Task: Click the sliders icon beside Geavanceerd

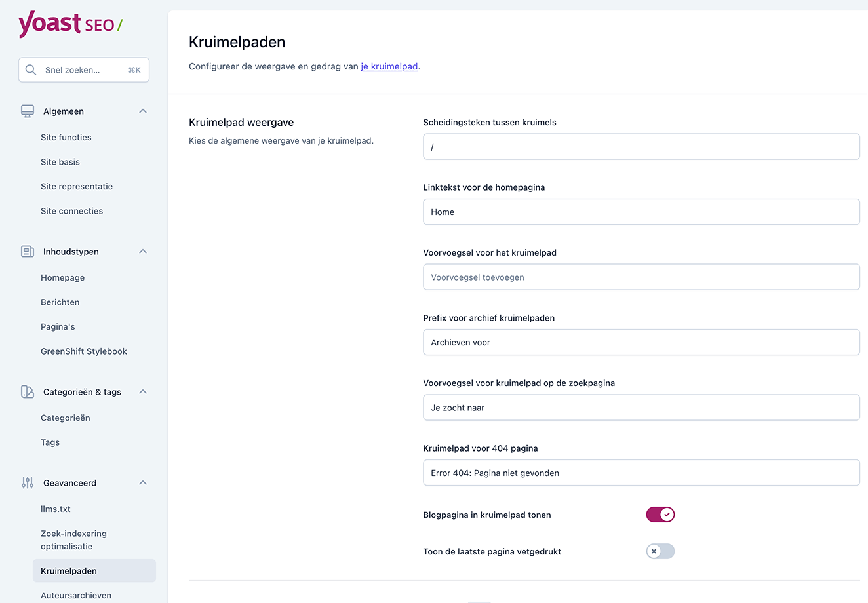Action: (x=27, y=482)
